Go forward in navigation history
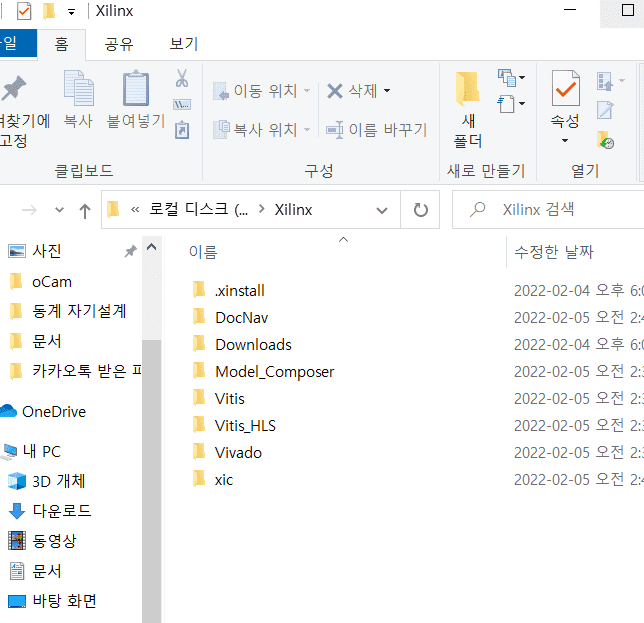Viewport: 644px width, 623px height. click(29, 210)
